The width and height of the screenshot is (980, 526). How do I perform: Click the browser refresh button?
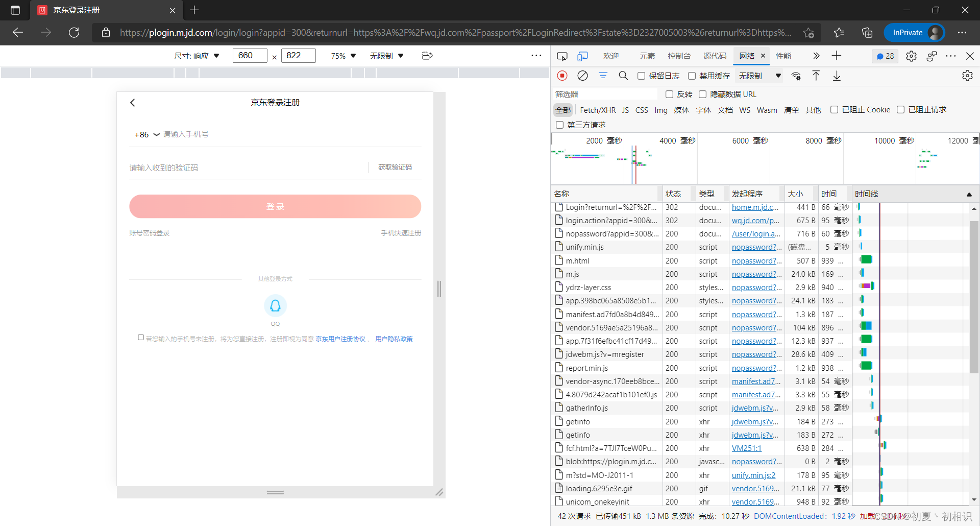(74, 33)
